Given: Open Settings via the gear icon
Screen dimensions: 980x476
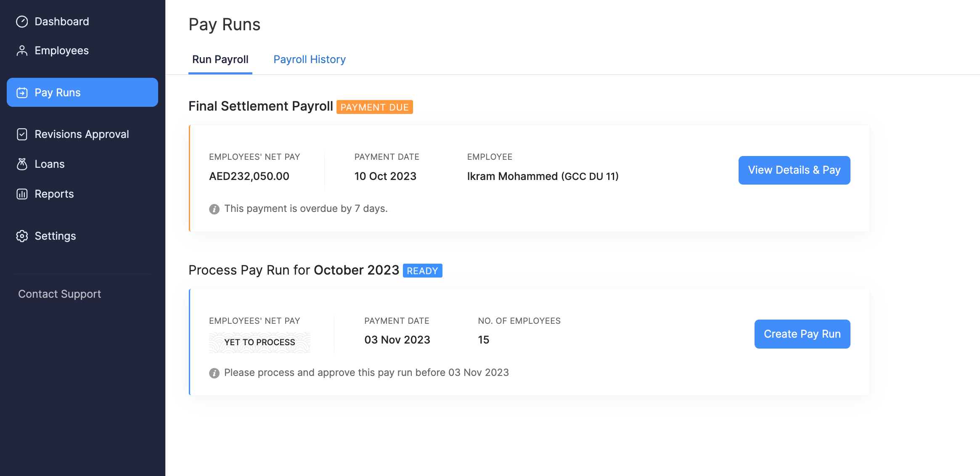Looking at the screenshot, I should point(22,236).
